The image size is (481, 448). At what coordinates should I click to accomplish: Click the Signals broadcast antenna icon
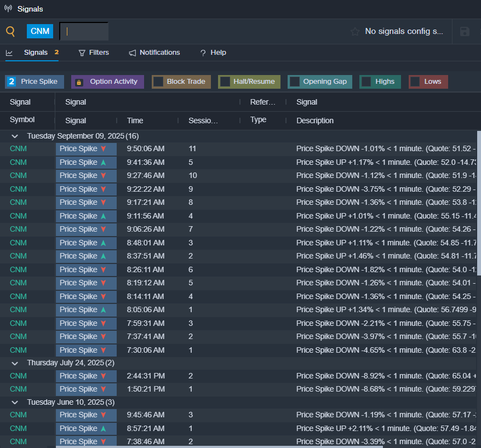tap(8, 9)
